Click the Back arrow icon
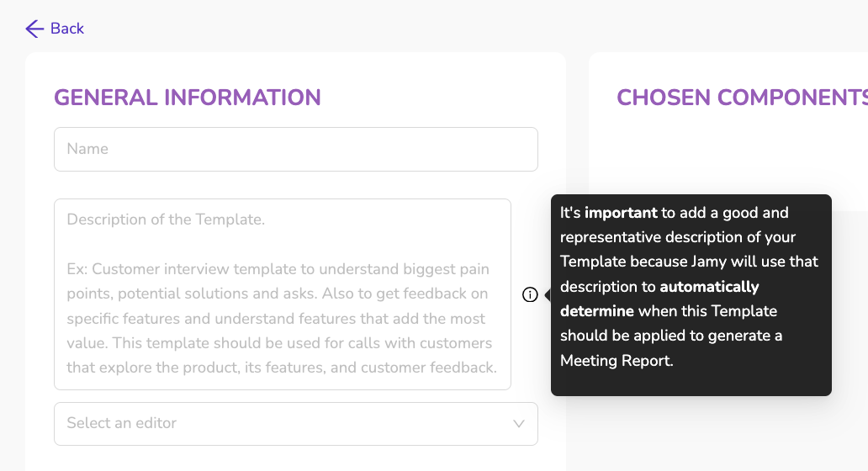The width and height of the screenshot is (868, 471). (x=34, y=29)
